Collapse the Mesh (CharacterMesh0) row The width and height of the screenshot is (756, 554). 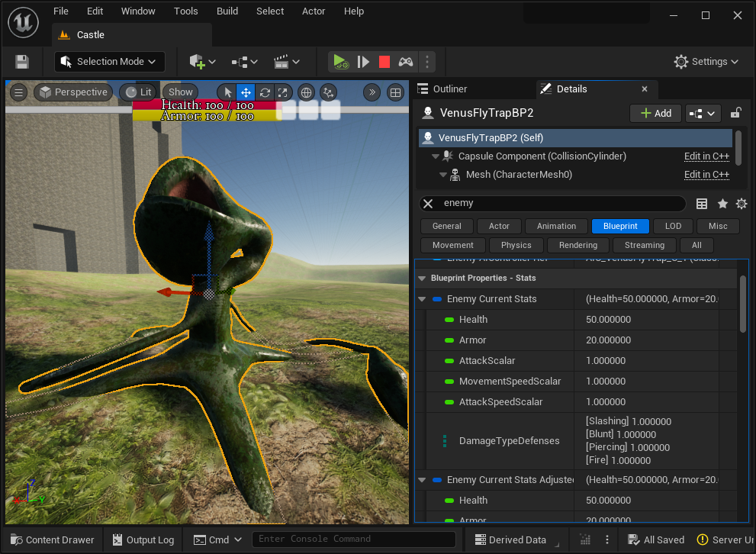(x=443, y=175)
